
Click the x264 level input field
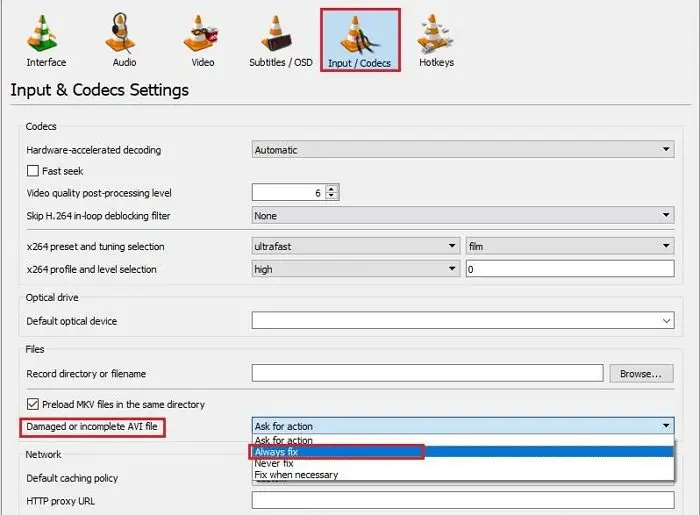click(x=570, y=269)
